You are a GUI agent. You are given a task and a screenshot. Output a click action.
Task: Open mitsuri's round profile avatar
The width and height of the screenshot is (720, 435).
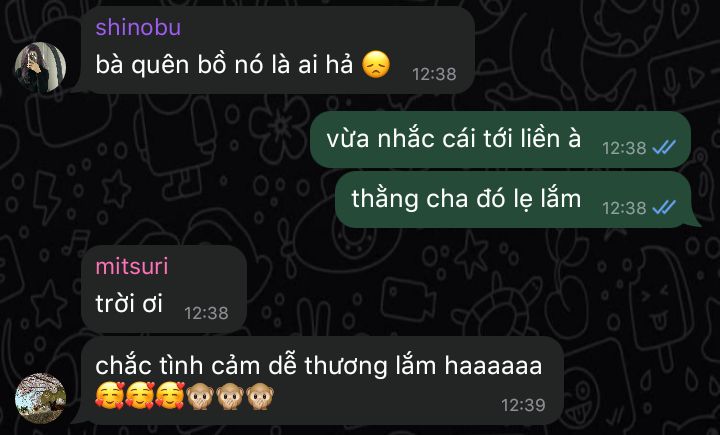click(x=40, y=398)
